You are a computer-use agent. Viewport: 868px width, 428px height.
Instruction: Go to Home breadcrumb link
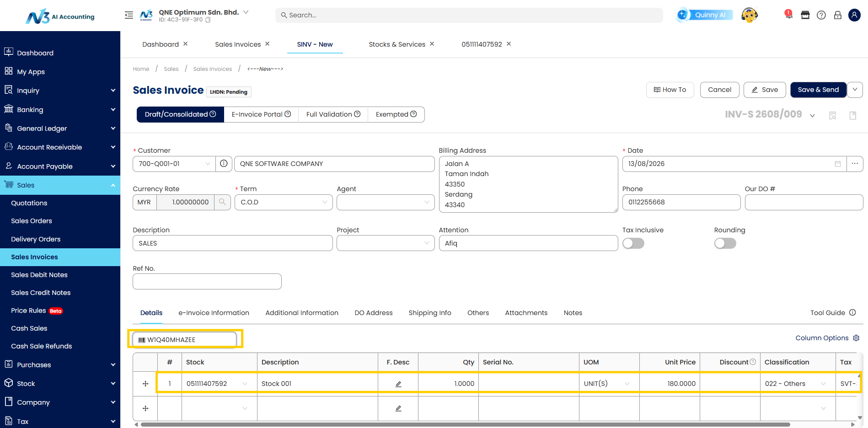[x=141, y=69]
